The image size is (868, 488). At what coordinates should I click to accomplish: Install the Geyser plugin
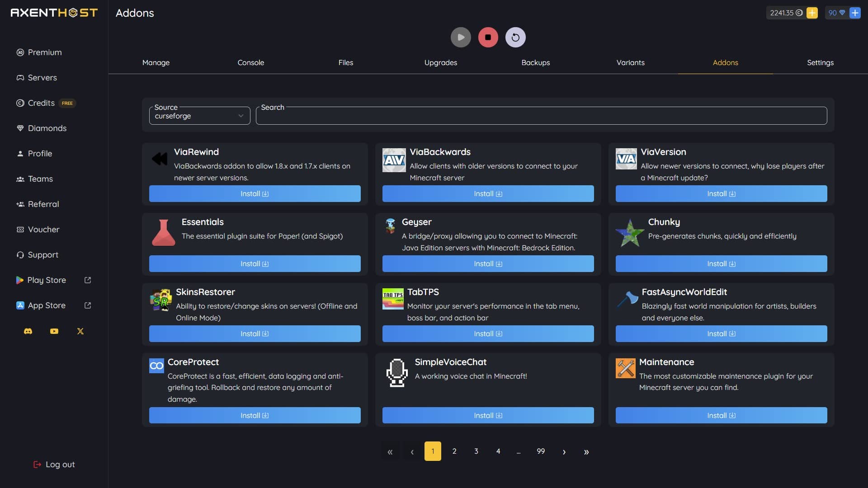pos(488,263)
